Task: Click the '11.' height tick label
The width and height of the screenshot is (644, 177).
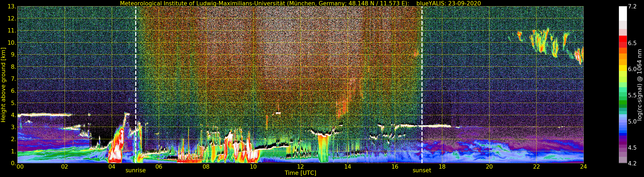Action: (12, 31)
